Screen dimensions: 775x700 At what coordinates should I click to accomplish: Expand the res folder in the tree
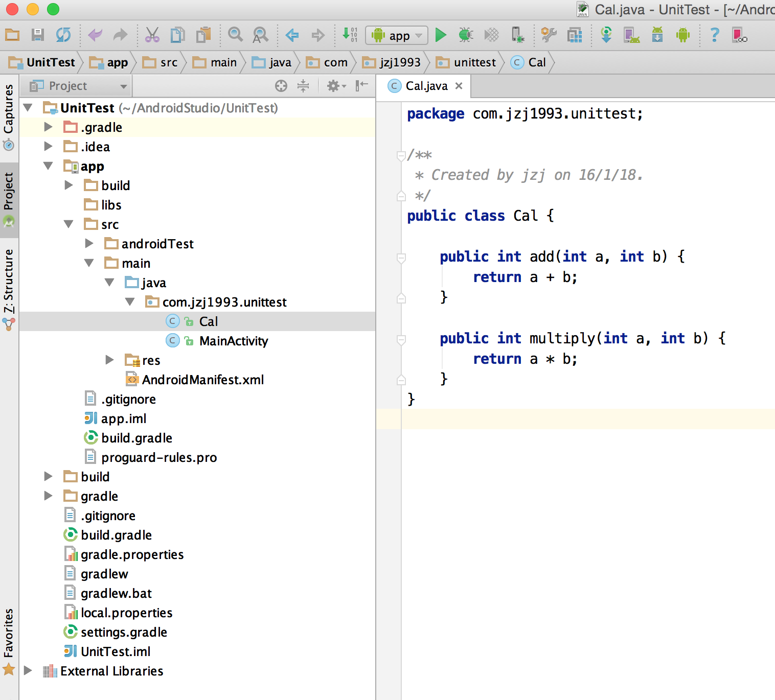(x=109, y=360)
